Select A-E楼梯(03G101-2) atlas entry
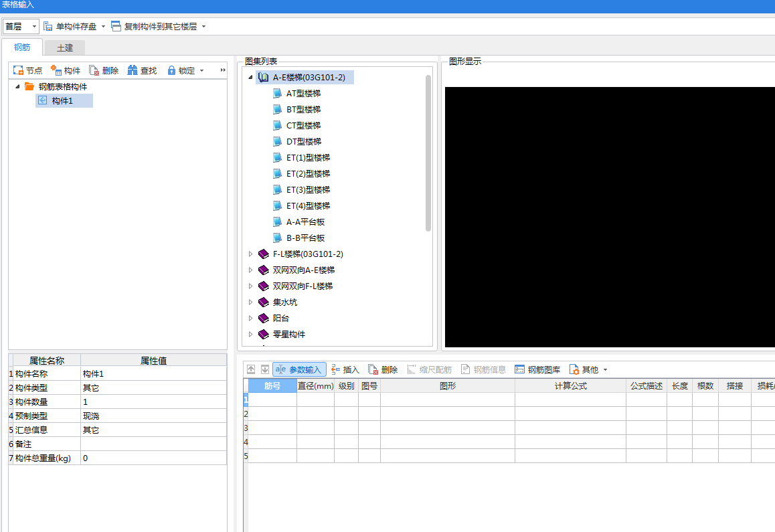Screen dimensions: 775x532 (x=305, y=77)
